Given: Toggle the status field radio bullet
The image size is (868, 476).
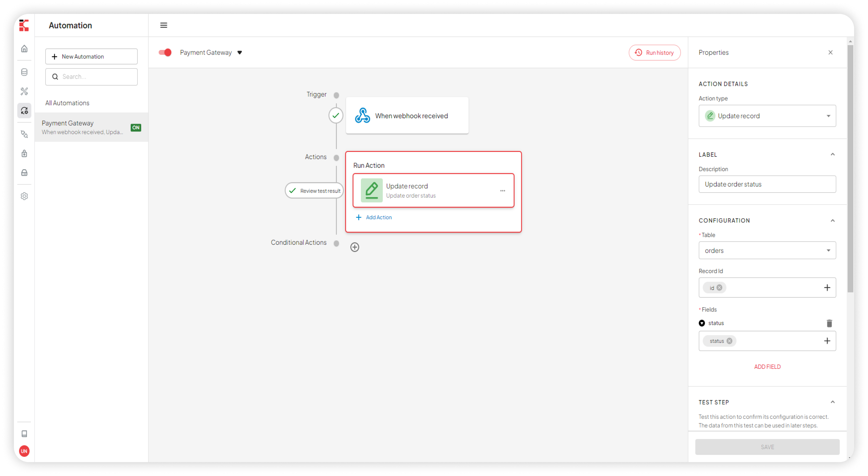Looking at the screenshot, I should pyautogui.click(x=701, y=323).
